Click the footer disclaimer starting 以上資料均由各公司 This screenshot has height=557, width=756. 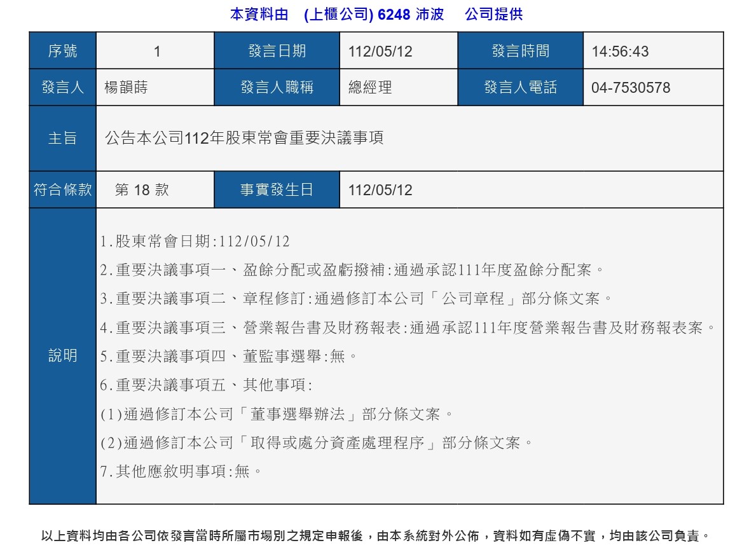point(376,536)
